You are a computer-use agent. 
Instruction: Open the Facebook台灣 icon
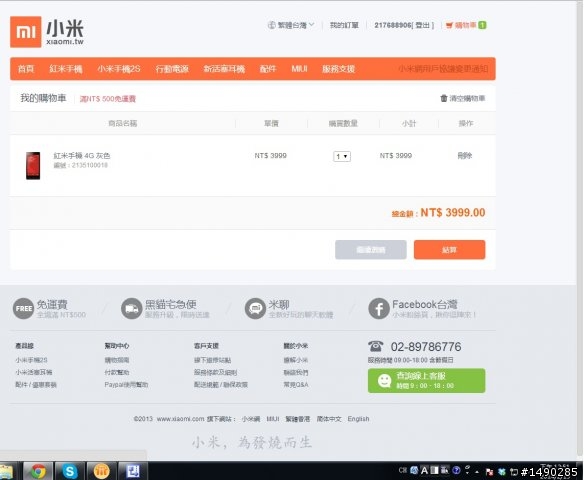click(x=379, y=309)
